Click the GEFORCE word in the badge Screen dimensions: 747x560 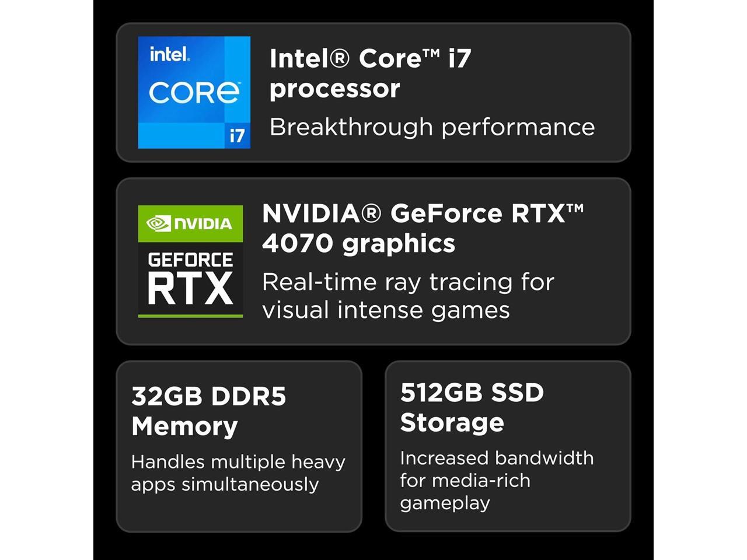(190, 259)
